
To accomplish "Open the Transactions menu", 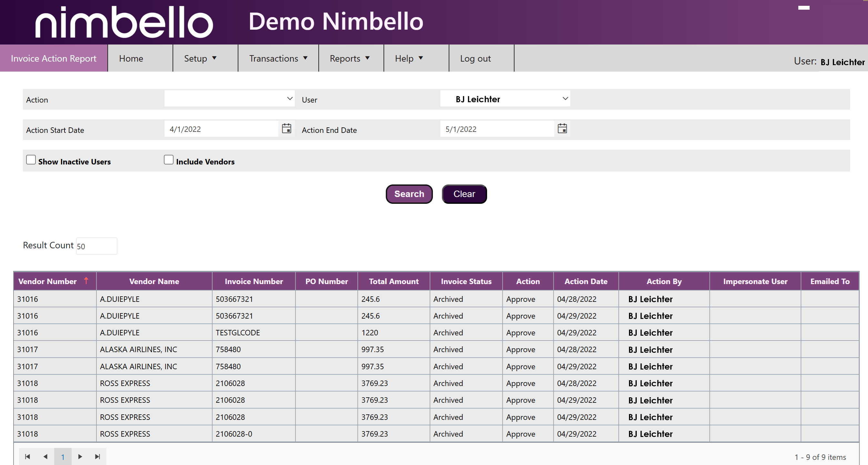I will (x=278, y=58).
